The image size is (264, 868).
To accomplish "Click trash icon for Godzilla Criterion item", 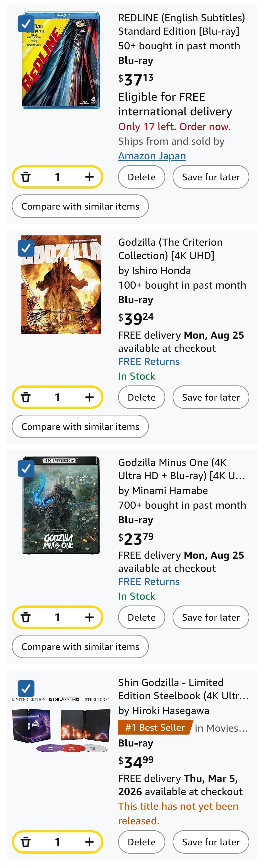I will click(x=26, y=397).
